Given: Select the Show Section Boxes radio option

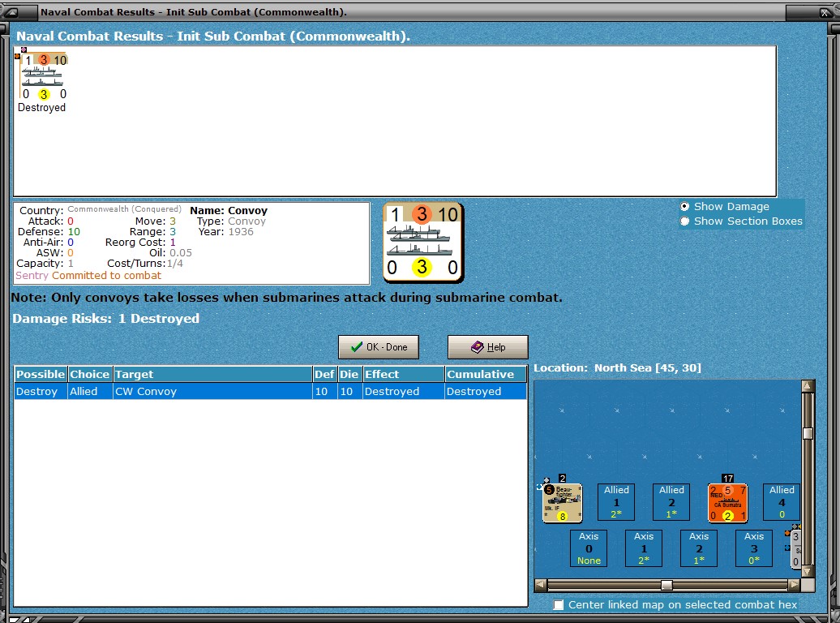Looking at the screenshot, I should [x=684, y=221].
